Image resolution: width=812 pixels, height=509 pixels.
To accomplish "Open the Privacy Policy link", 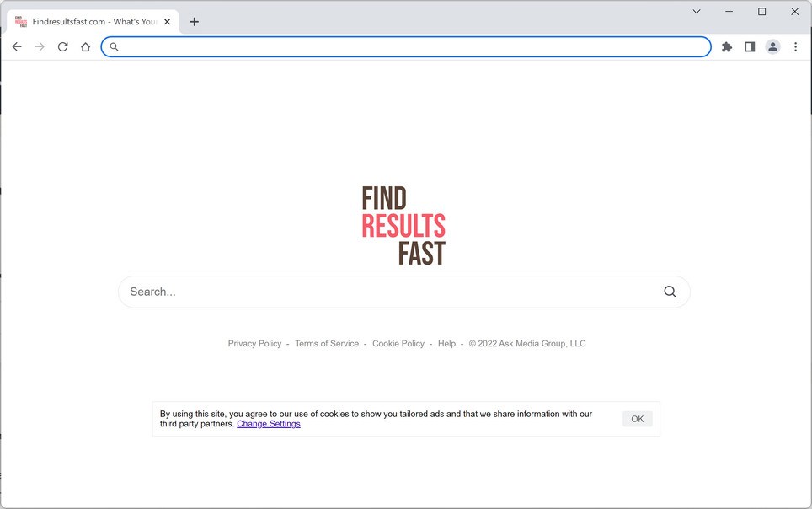I will [254, 344].
